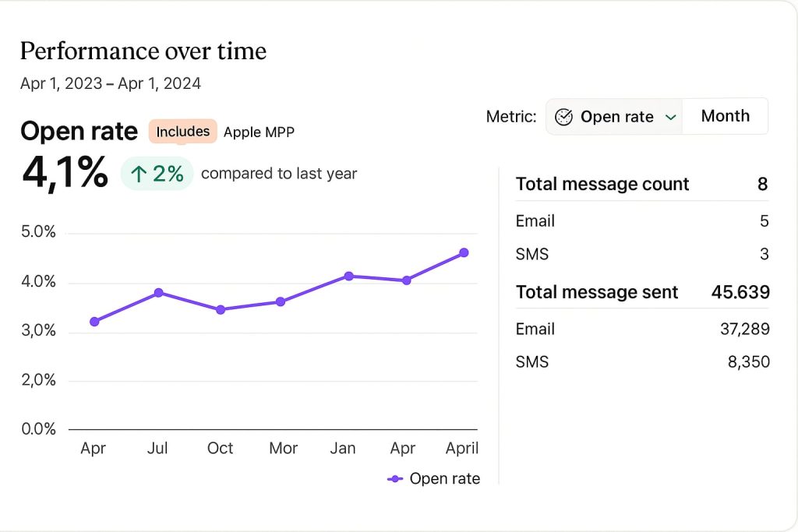Click the date range Apr 1, 2023 text

pyautogui.click(x=61, y=84)
